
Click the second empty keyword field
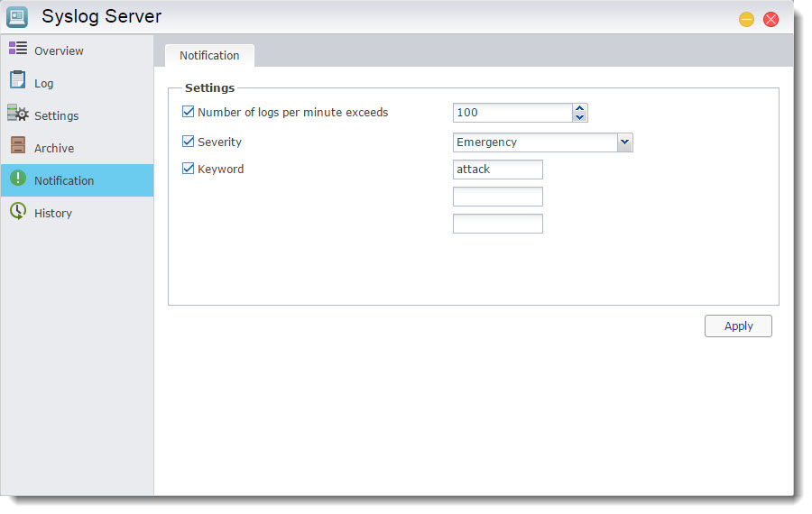click(x=497, y=224)
